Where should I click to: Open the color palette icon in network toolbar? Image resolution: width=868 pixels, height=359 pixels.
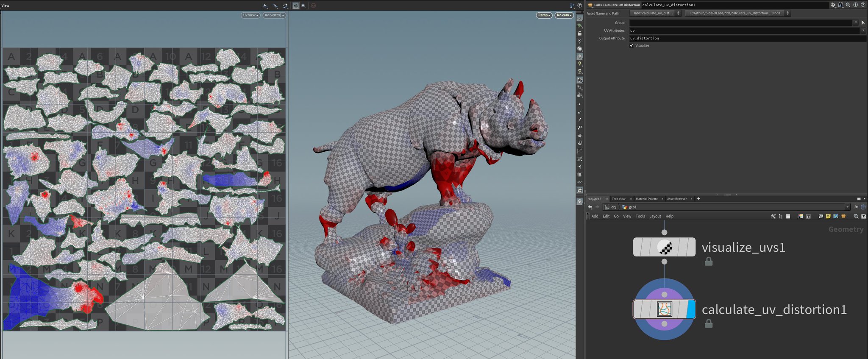click(x=801, y=216)
